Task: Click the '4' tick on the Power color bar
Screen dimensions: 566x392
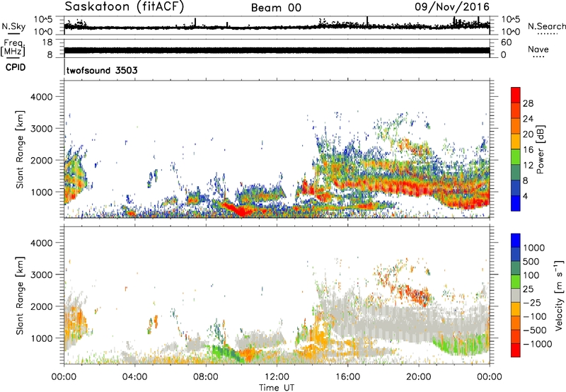Action: click(525, 196)
